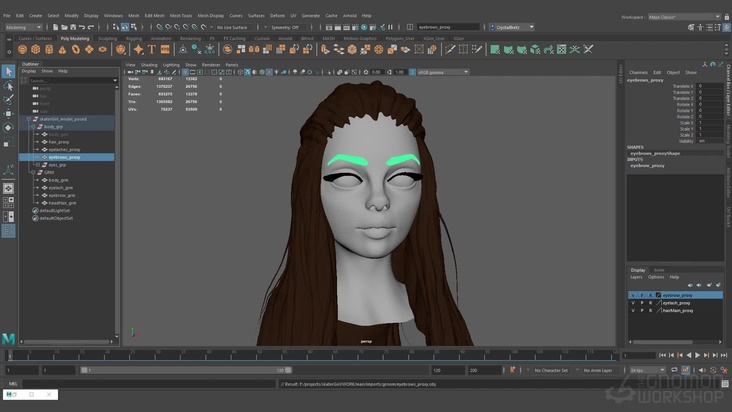Toggle visibility V of hairMain_proxy layer
Image resolution: width=732 pixels, height=412 pixels.
click(632, 310)
